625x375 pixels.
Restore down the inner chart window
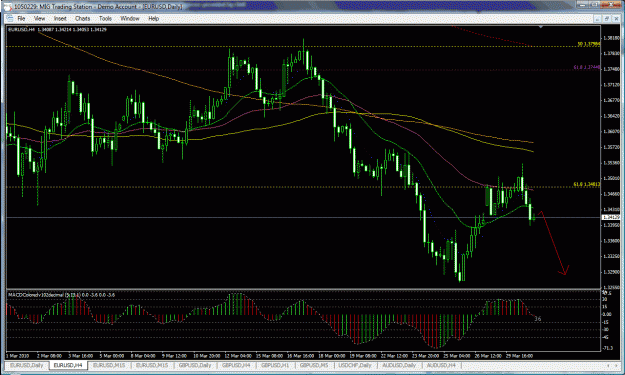click(606, 18)
